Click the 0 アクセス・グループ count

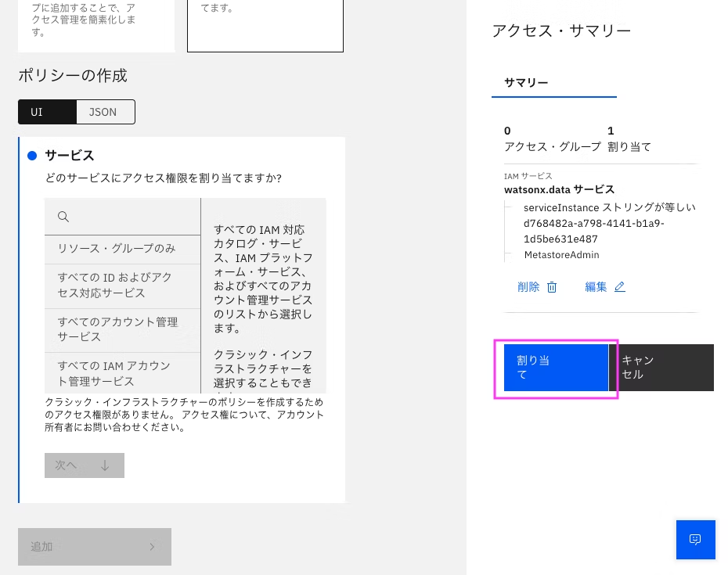point(553,139)
